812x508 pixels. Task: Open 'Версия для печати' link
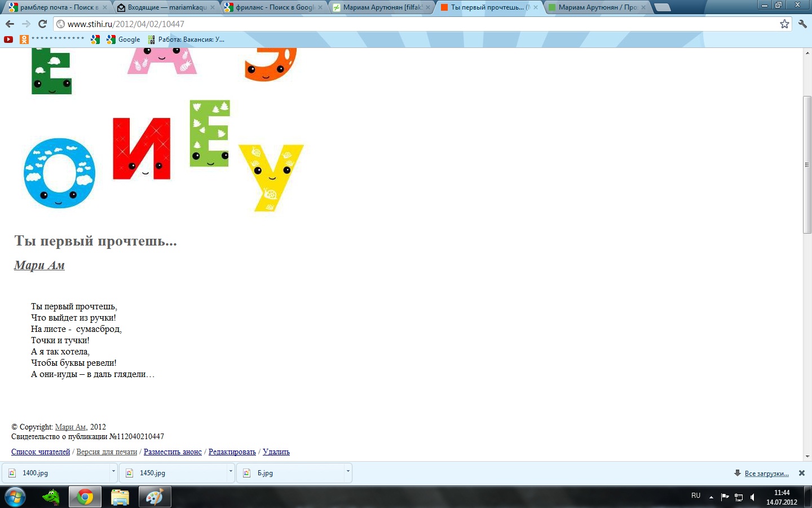(107, 452)
